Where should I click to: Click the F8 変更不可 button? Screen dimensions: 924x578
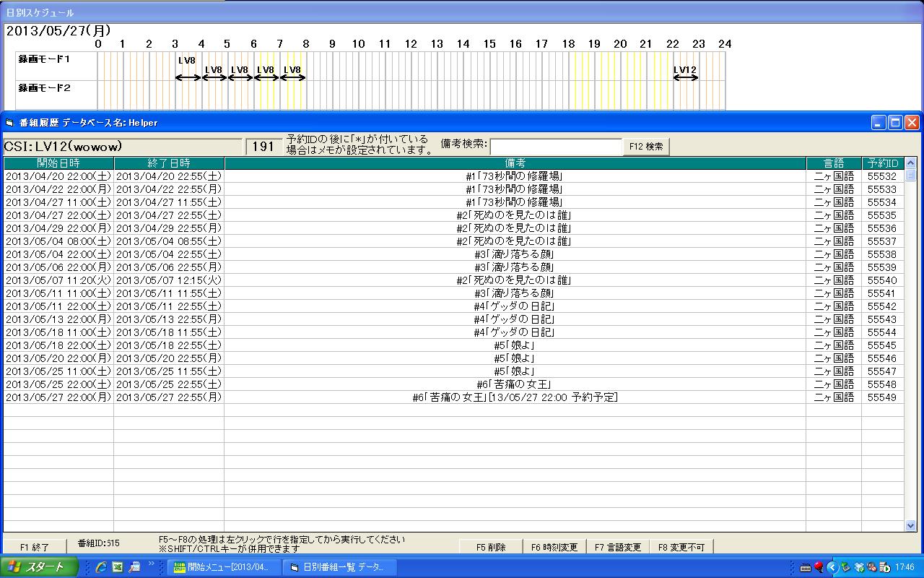point(681,547)
